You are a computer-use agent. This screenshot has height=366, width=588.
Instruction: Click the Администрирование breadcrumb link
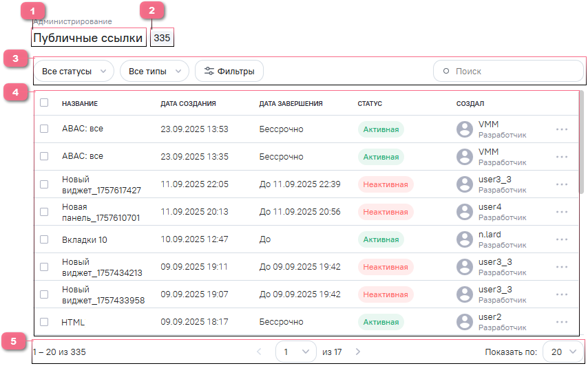pos(74,22)
